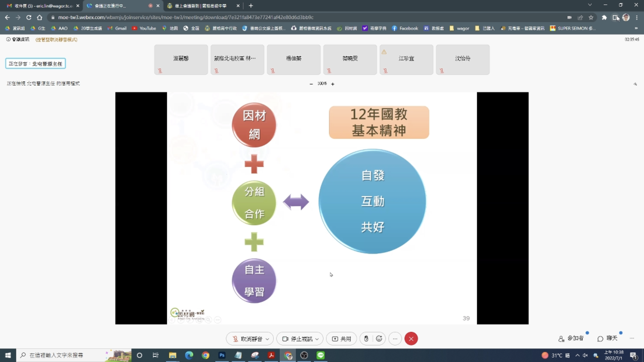Open the 參加者 participants panel
644x362 pixels.
[x=571, y=338]
